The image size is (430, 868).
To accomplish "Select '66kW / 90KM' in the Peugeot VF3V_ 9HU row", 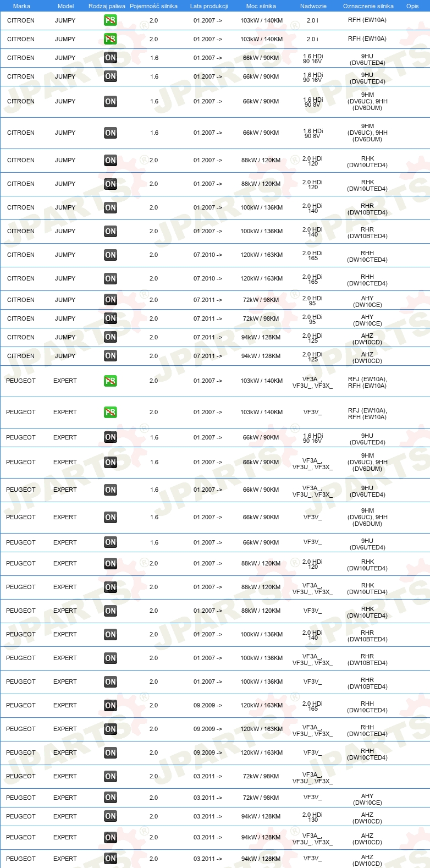I will click(x=261, y=542).
